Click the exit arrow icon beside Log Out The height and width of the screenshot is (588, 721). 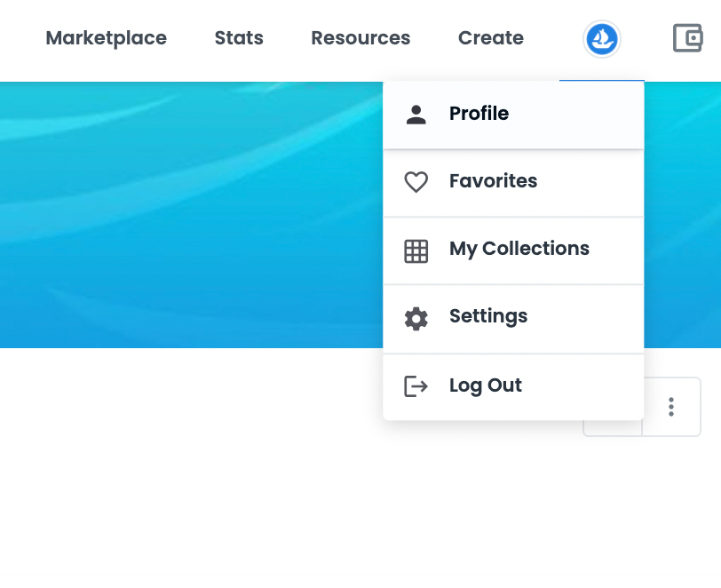click(416, 386)
